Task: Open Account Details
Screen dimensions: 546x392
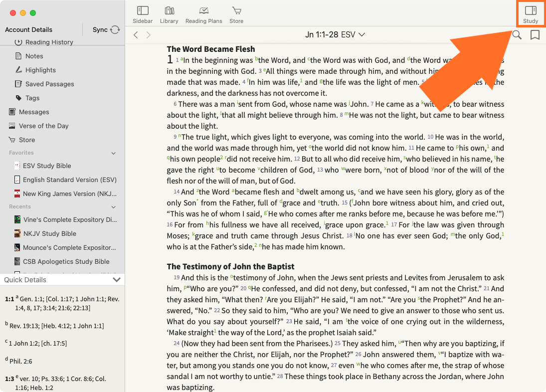Action: (x=28, y=29)
